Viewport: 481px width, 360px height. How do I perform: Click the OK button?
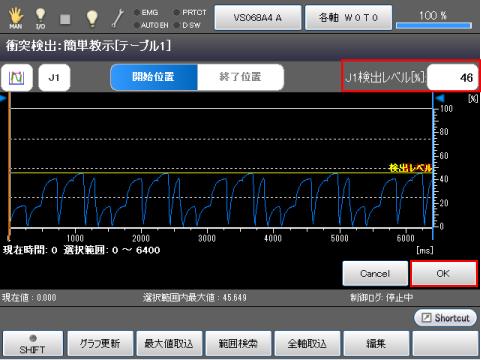(x=444, y=274)
